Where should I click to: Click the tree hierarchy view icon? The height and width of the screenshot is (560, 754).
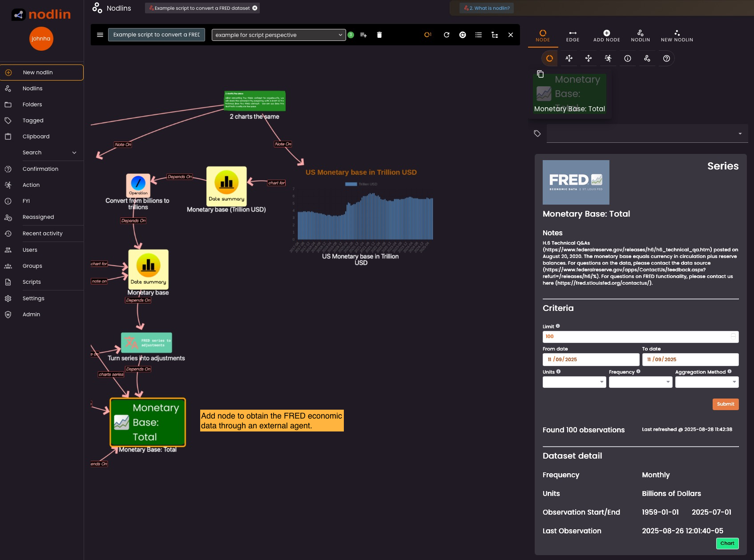[495, 35]
